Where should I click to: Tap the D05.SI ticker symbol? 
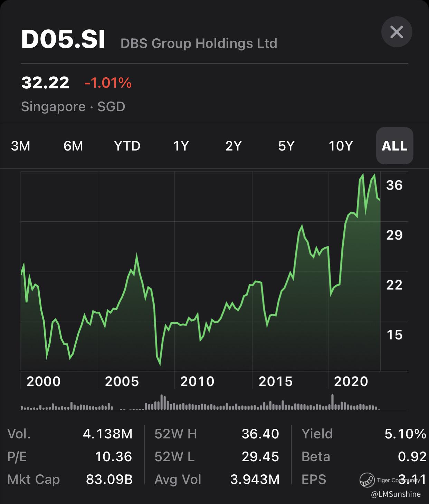(63, 40)
